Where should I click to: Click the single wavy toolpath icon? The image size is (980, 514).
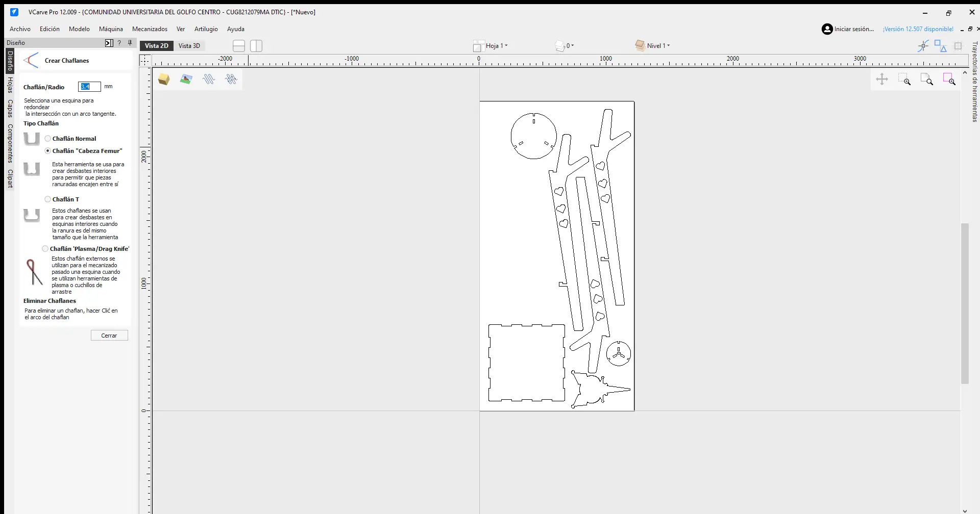(209, 79)
